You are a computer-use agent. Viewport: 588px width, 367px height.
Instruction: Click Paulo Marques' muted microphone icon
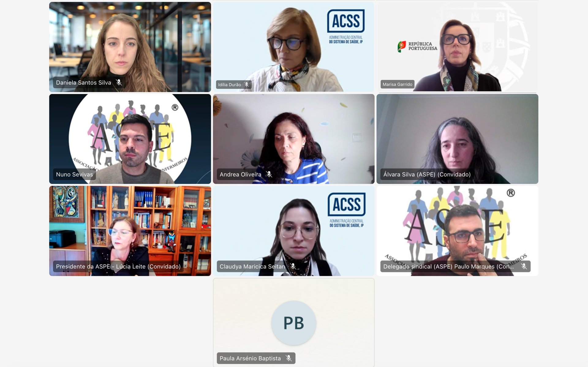click(x=524, y=266)
